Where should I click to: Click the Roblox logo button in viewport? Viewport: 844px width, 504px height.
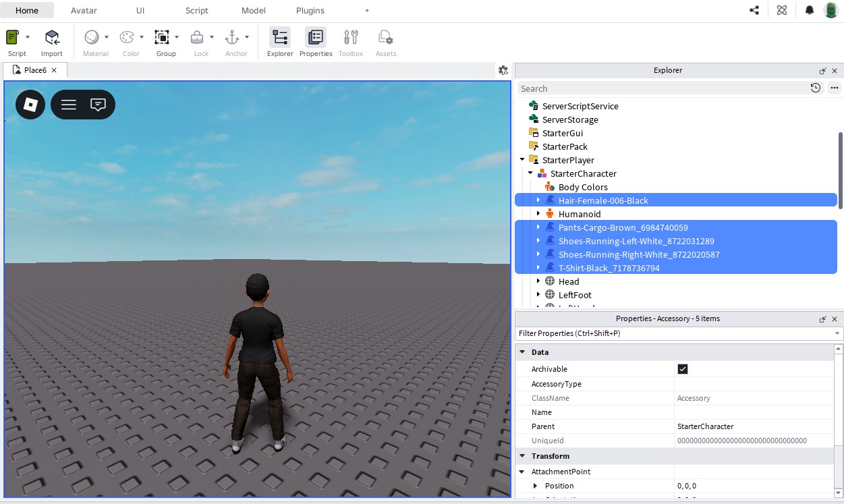(x=30, y=105)
